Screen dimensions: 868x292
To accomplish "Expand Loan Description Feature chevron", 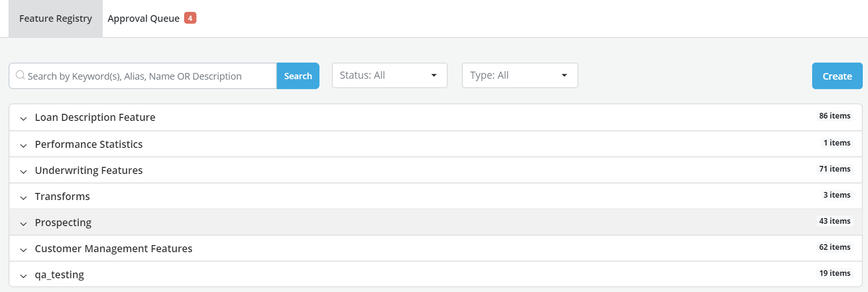I will coord(23,119).
